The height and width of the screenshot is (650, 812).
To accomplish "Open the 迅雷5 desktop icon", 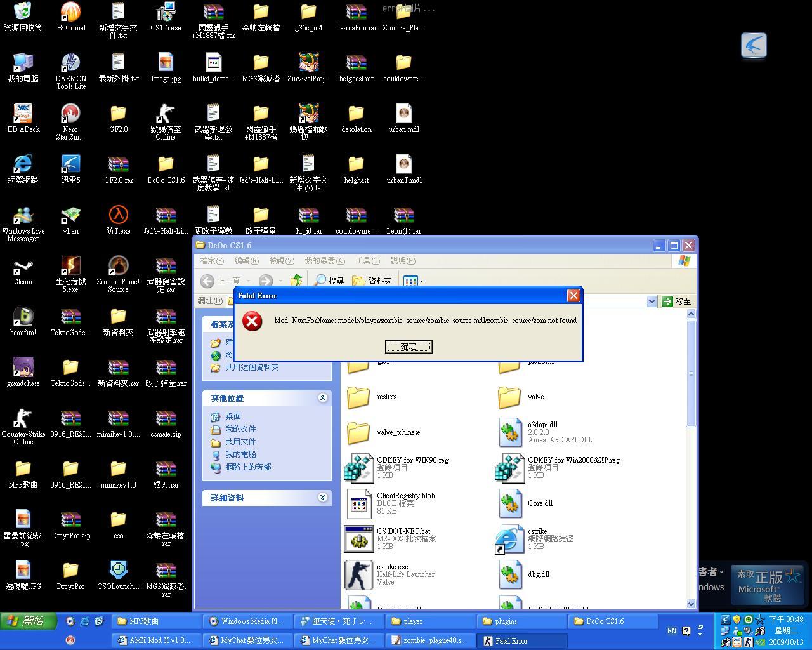I will (70, 169).
